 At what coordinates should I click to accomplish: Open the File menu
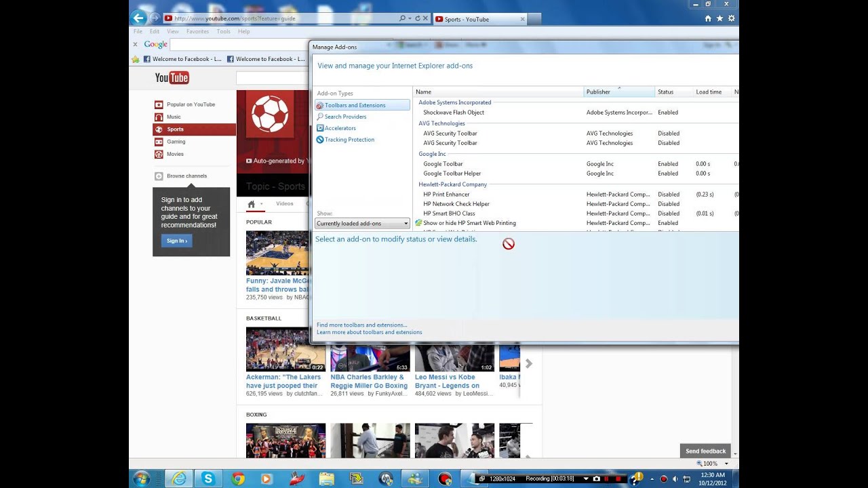138,31
